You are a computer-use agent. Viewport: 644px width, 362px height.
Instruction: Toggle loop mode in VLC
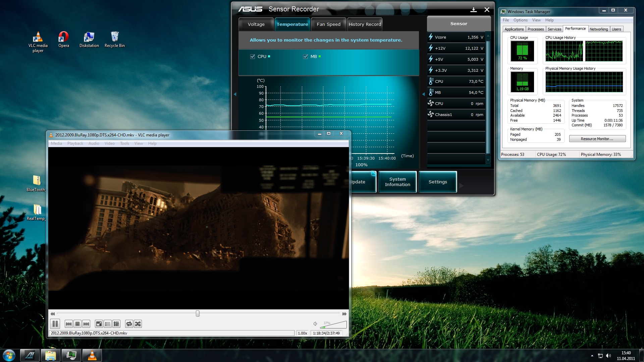point(129,324)
